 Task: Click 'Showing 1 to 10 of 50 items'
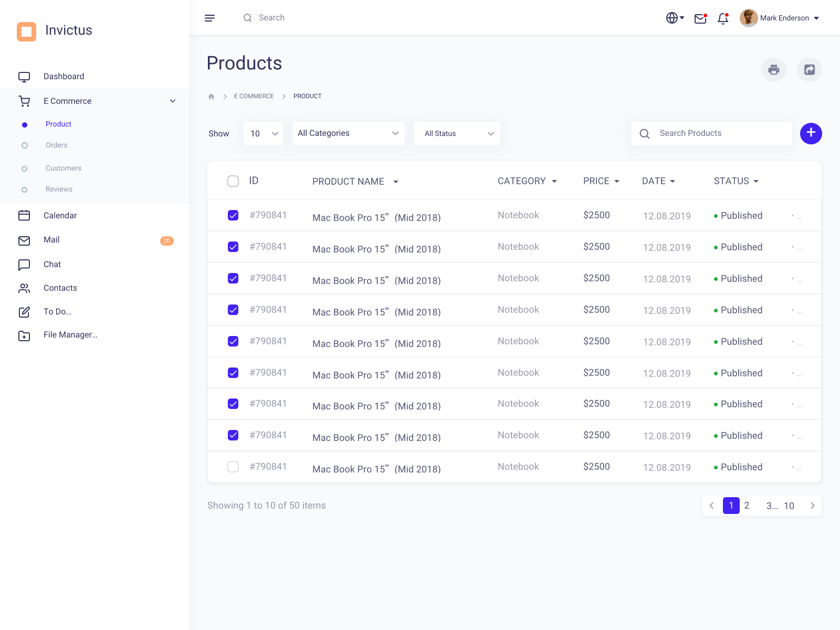pyautogui.click(x=267, y=506)
